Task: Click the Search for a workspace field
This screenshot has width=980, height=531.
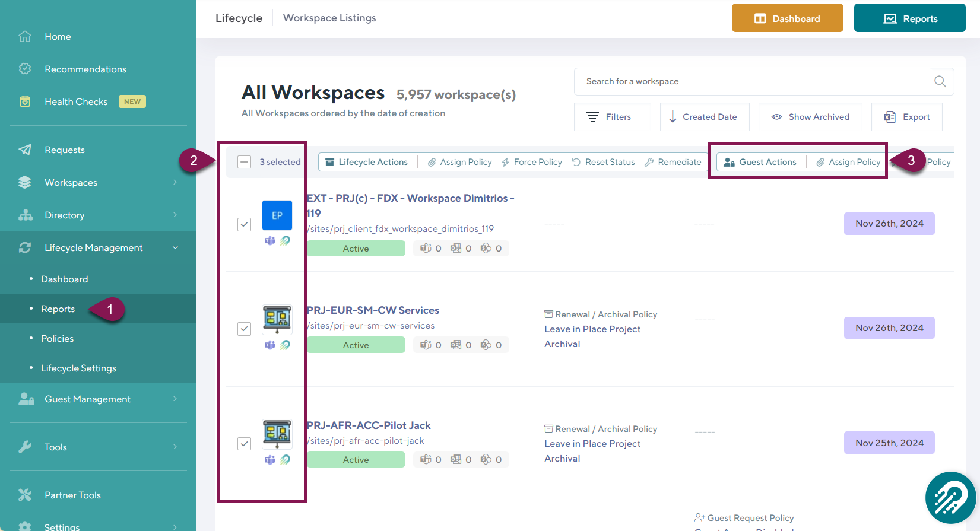Action: point(754,81)
